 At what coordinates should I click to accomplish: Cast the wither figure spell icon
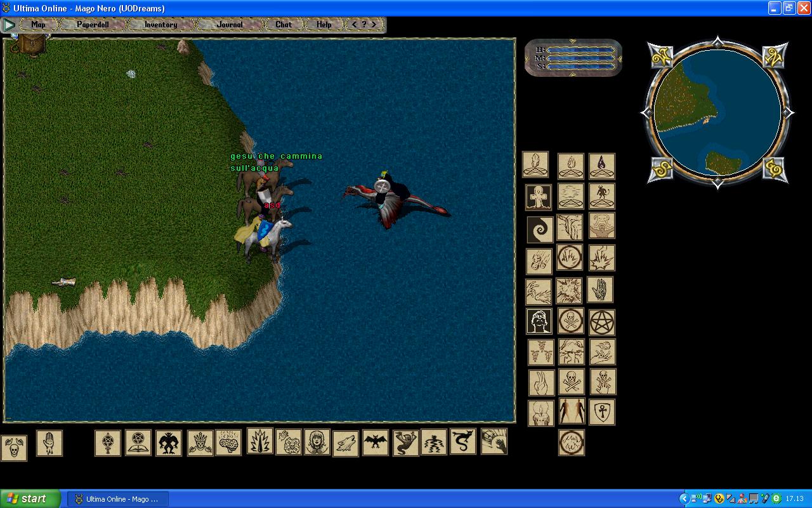pos(434,442)
